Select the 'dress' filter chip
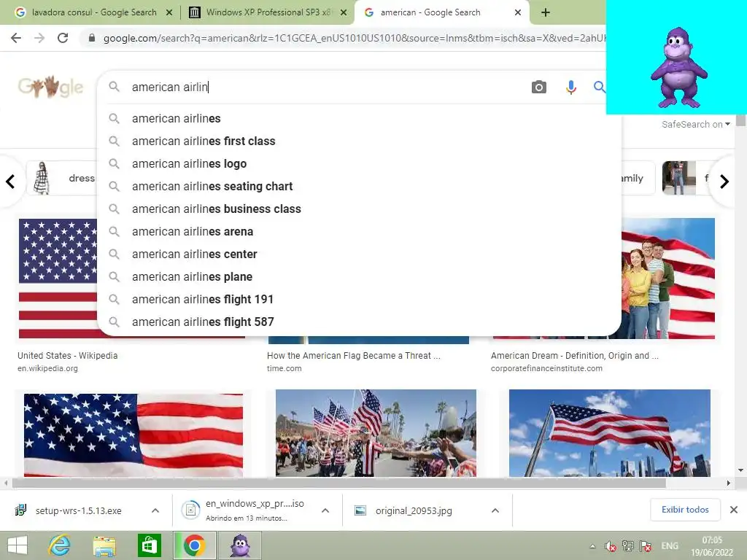Image resolution: width=747 pixels, height=560 pixels. 62,178
